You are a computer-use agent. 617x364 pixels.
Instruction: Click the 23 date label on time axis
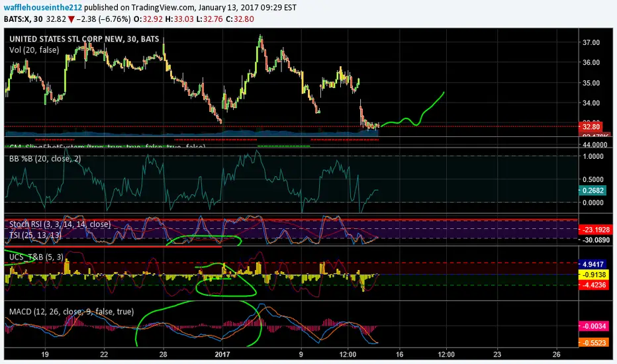497,354
